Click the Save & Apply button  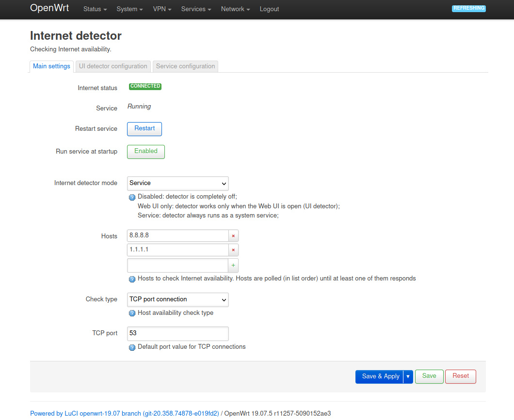(380, 377)
